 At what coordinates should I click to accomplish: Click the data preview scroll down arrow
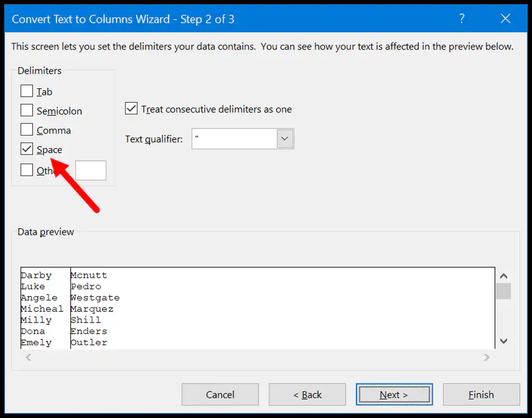(503, 341)
